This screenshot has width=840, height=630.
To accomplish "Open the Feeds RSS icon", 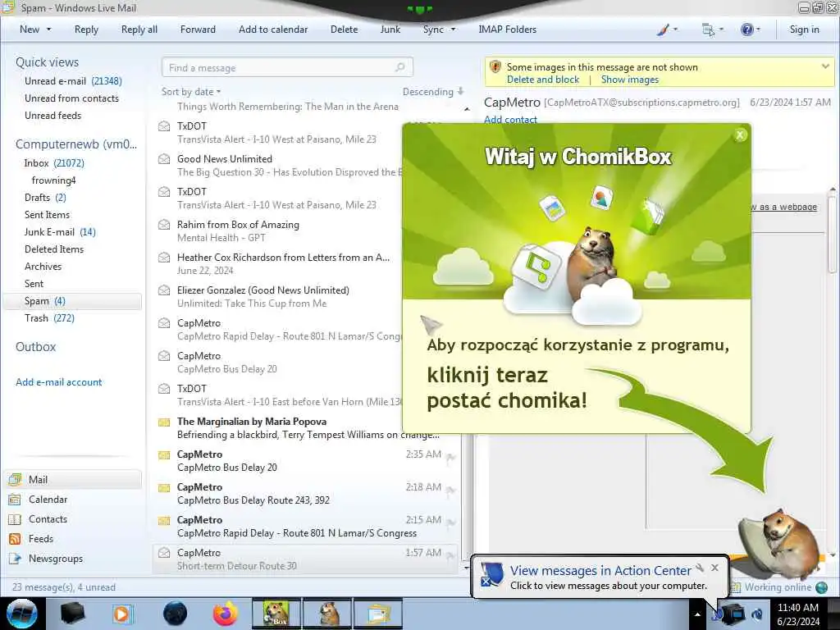I will 15,539.
